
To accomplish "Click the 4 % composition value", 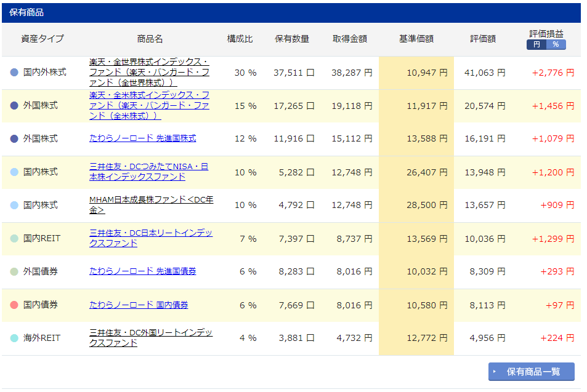I will tap(248, 338).
